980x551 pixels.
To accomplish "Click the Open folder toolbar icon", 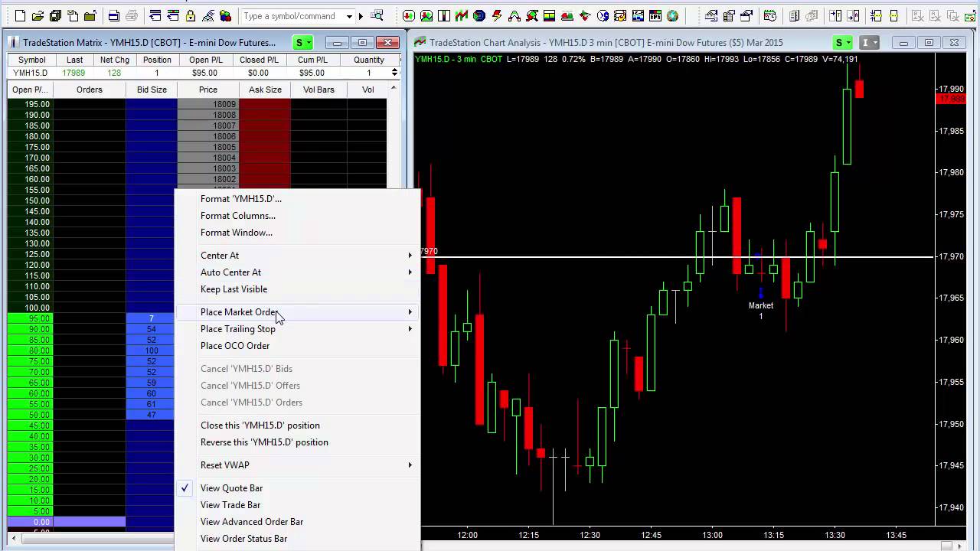I will (38, 16).
